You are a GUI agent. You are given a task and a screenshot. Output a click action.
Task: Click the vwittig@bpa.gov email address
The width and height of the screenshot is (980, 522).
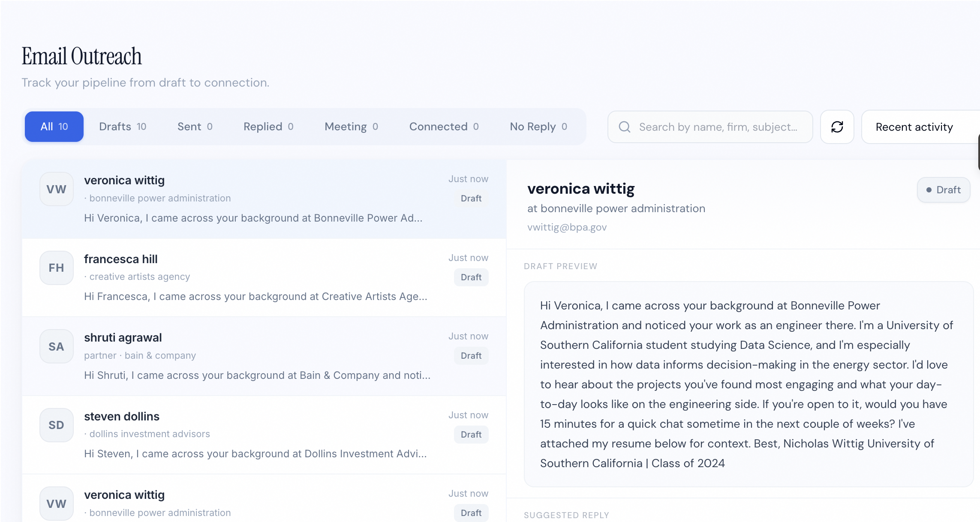(x=567, y=227)
